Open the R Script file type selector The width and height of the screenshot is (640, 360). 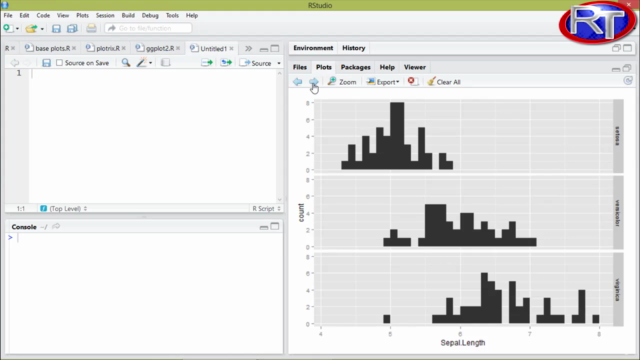266,209
